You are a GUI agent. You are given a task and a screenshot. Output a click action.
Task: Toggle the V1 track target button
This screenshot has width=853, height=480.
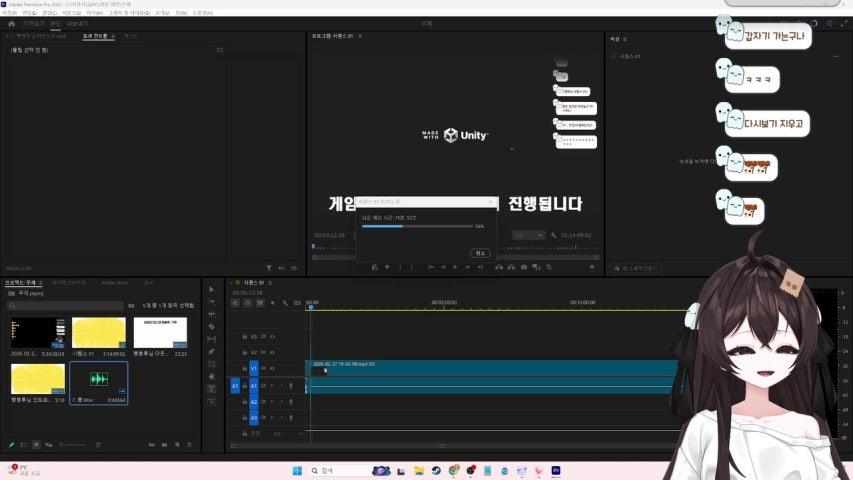pos(253,369)
